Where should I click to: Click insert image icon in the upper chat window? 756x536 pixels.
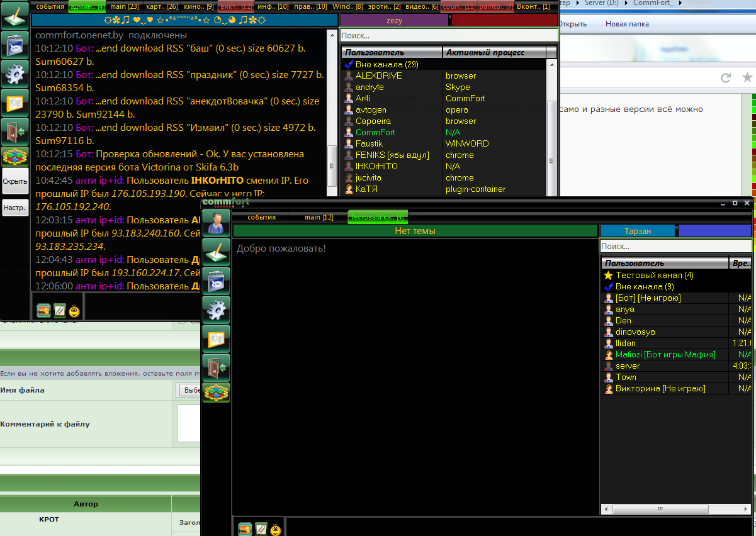(43, 310)
